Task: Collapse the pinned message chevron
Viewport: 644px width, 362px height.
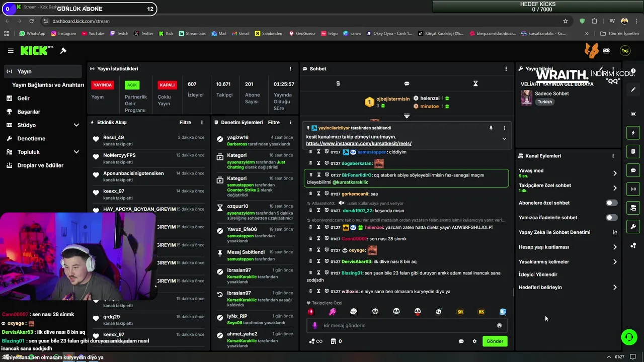Action: tap(504, 139)
